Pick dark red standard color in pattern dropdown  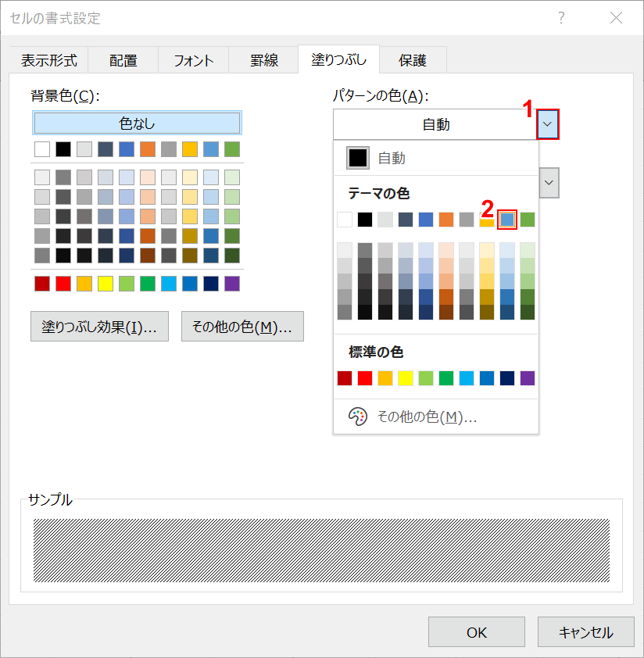tap(345, 378)
